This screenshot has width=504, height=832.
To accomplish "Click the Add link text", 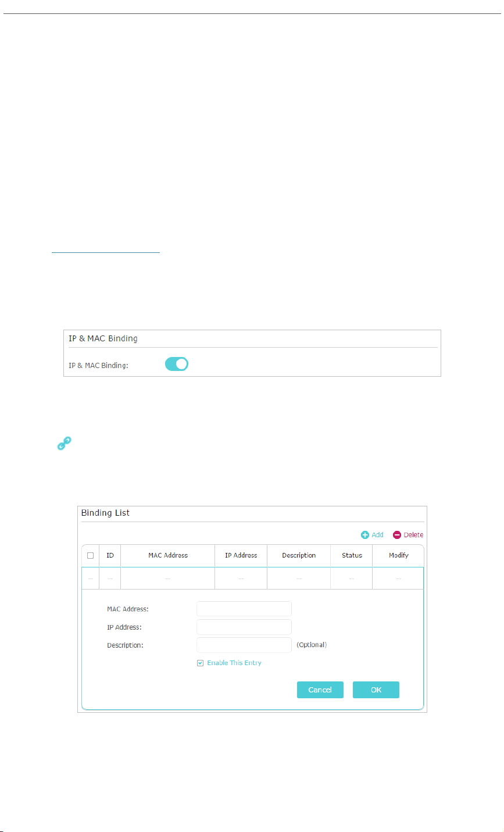I will coord(377,535).
